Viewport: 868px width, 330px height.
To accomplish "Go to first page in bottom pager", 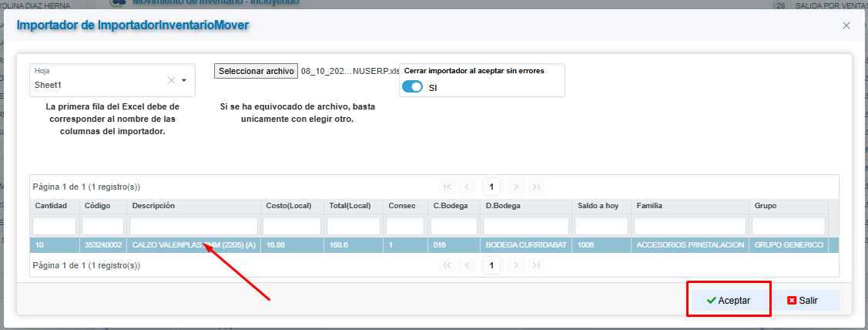I will click(447, 265).
